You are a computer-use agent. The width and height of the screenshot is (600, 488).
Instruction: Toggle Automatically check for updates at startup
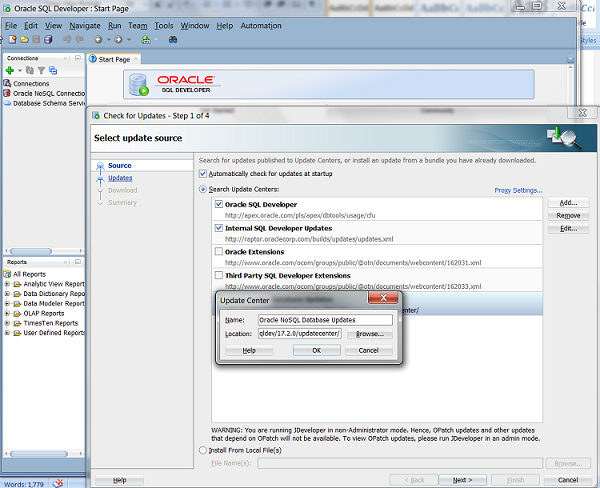point(203,174)
